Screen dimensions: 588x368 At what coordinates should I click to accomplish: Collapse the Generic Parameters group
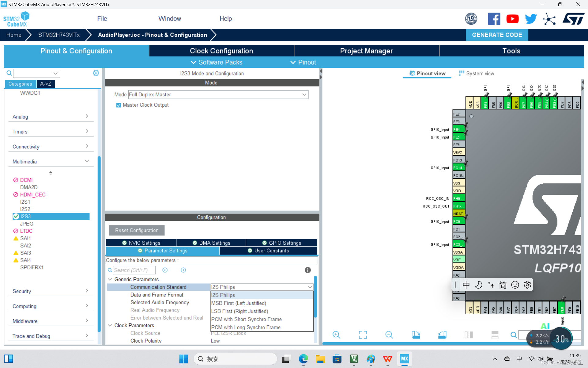point(110,279)
